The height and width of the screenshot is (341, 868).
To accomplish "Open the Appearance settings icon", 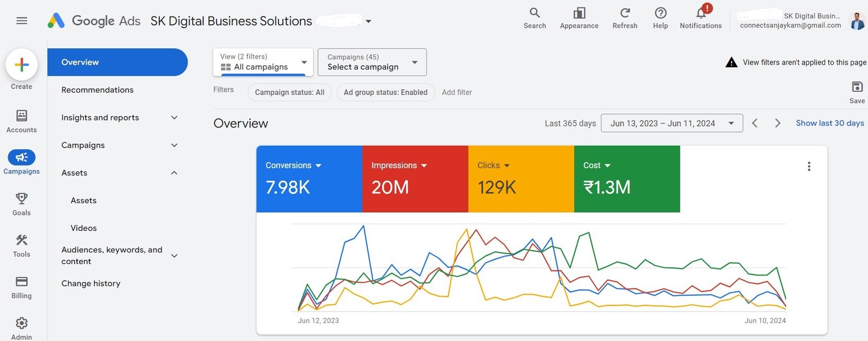I will 579,13.
